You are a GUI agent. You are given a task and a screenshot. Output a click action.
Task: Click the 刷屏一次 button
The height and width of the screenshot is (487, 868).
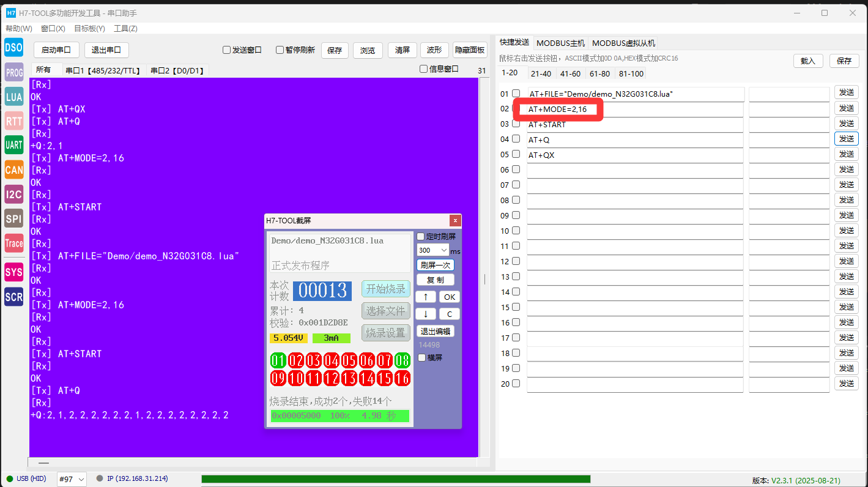tap(436, 265)
